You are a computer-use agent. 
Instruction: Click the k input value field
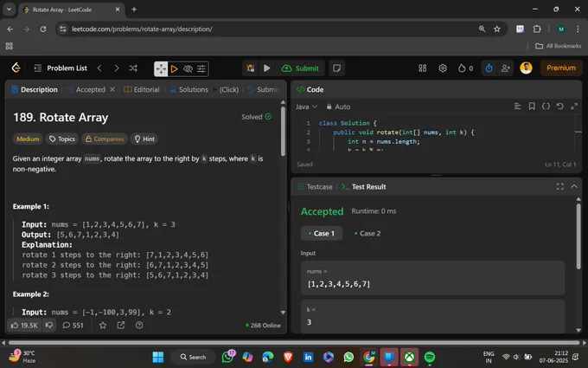coord(432,316)
